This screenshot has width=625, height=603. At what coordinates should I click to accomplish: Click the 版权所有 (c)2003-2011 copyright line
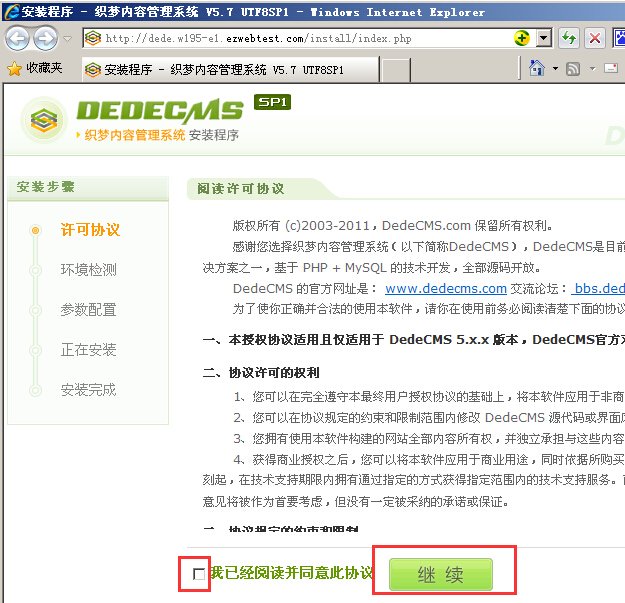click(393, 226)
